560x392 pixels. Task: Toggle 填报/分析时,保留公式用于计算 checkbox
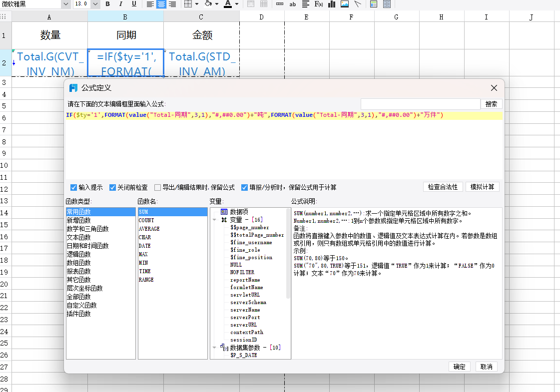pyautogui.click(x=245, y=187)
